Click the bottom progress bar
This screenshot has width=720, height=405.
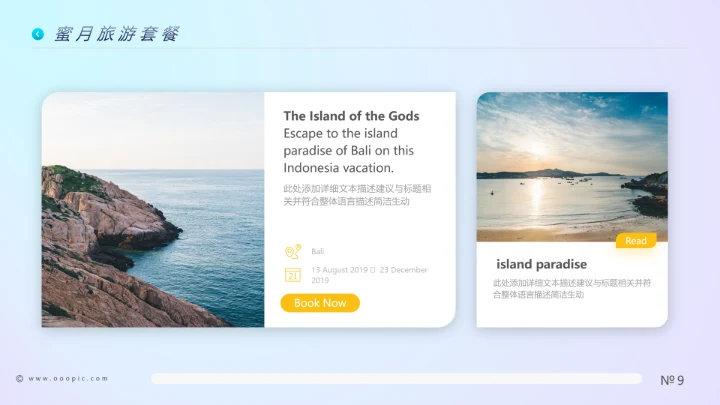tap(397, 379)
